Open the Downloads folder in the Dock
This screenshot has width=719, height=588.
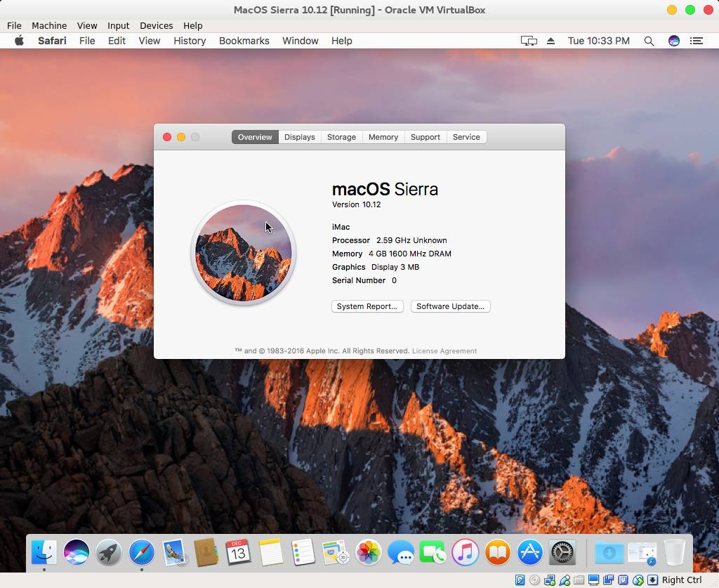pyautogui.click(x=609, y=551)
